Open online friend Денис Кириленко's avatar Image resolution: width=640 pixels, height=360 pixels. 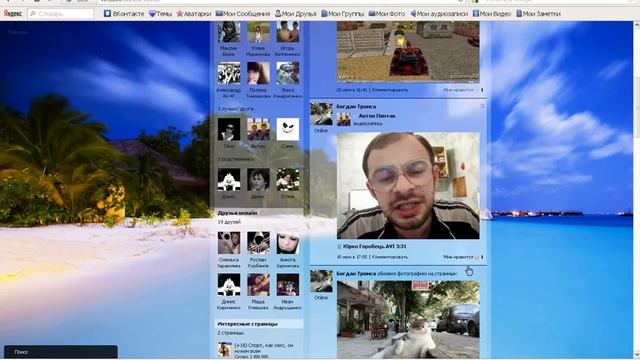click(229, 284)
